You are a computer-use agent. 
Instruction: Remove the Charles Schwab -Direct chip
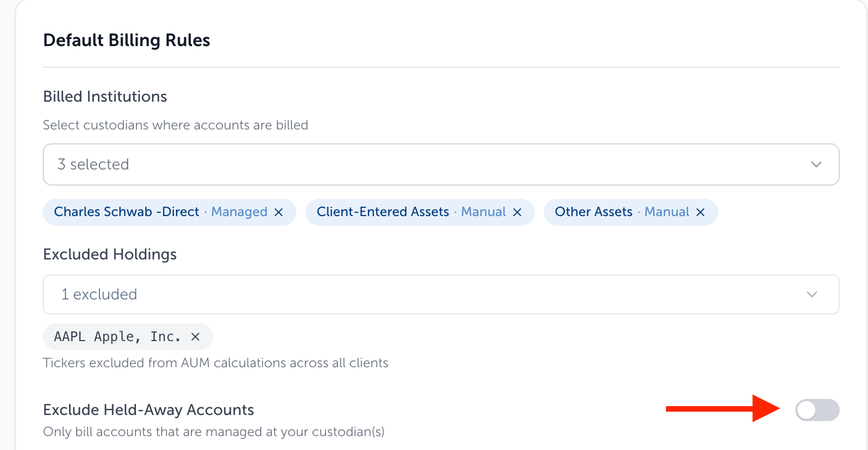coord(279,212)
